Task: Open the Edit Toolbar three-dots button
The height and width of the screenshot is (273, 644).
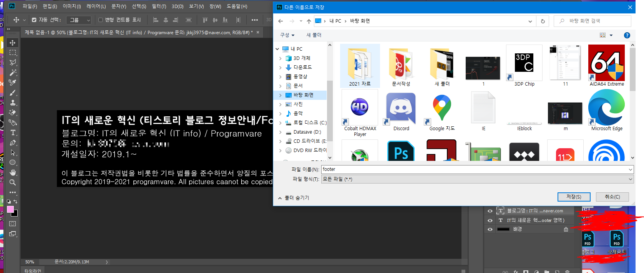Action: coord(13,192)
